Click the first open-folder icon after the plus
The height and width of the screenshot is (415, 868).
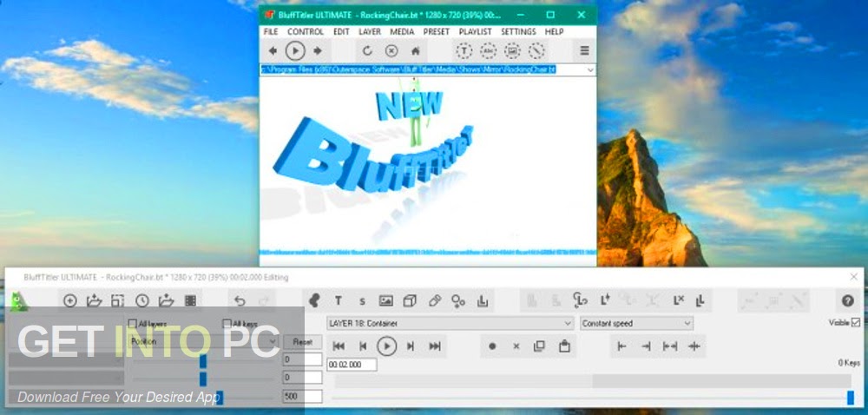tap(94, 300)
